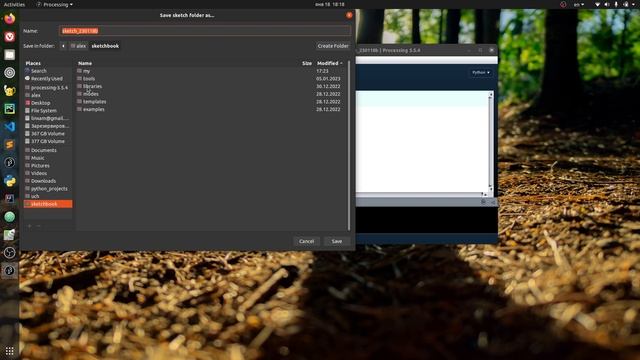Open network indicator in top bar
Screen dimensions: 640x360
597,4
